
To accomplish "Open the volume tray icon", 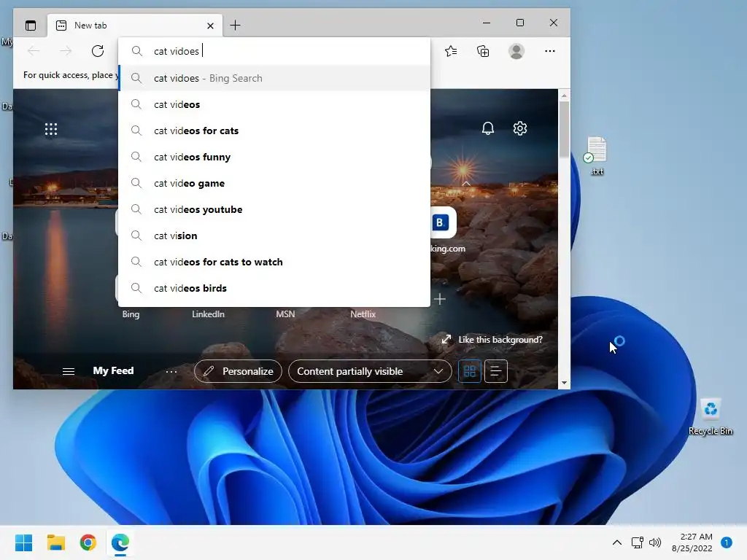I will tap(656, 542).
